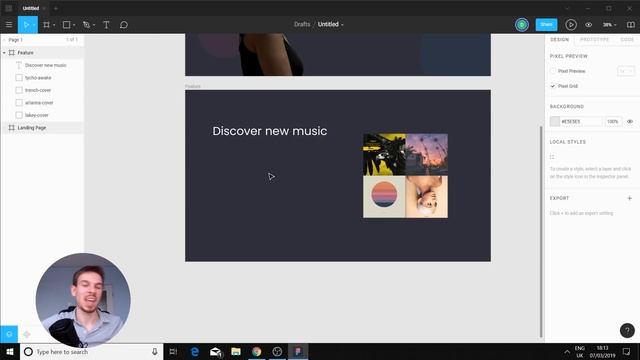Click tycho-awake layer image icon
The height and width of the screenshot is (360, 640).
coord(19,78)
